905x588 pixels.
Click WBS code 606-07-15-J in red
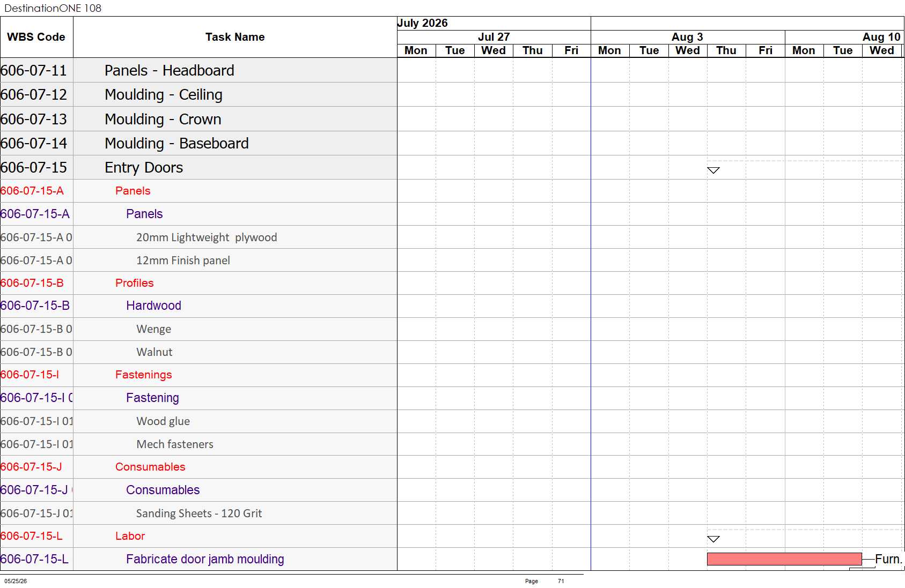click(31, 467)
